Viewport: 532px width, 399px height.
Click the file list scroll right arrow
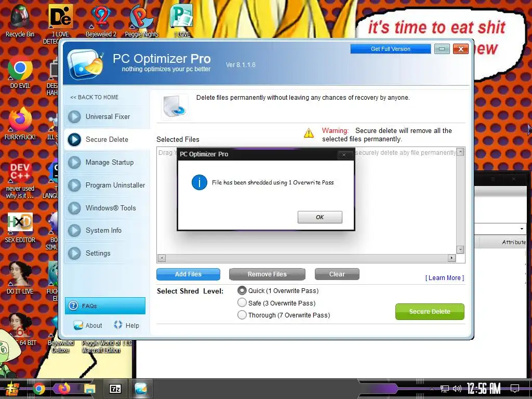[451, 258]
